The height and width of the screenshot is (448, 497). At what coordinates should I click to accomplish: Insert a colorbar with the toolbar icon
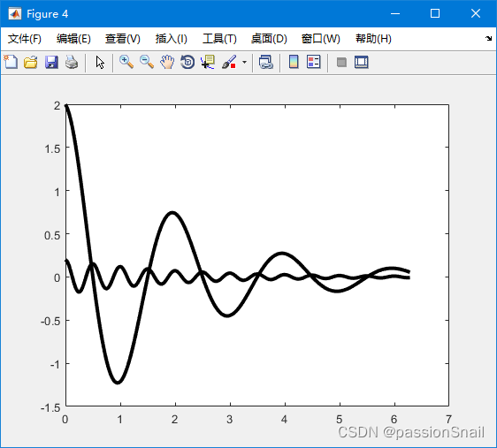click(294, 62)
